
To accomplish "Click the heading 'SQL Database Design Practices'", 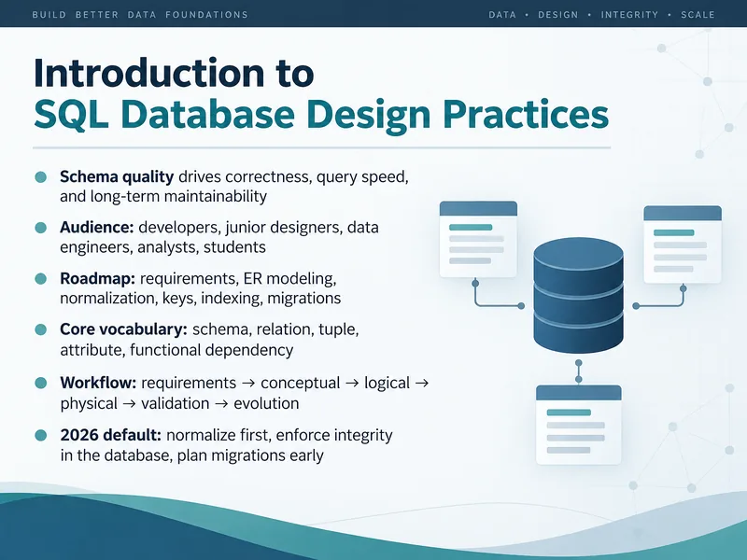I will coord(321,116).
